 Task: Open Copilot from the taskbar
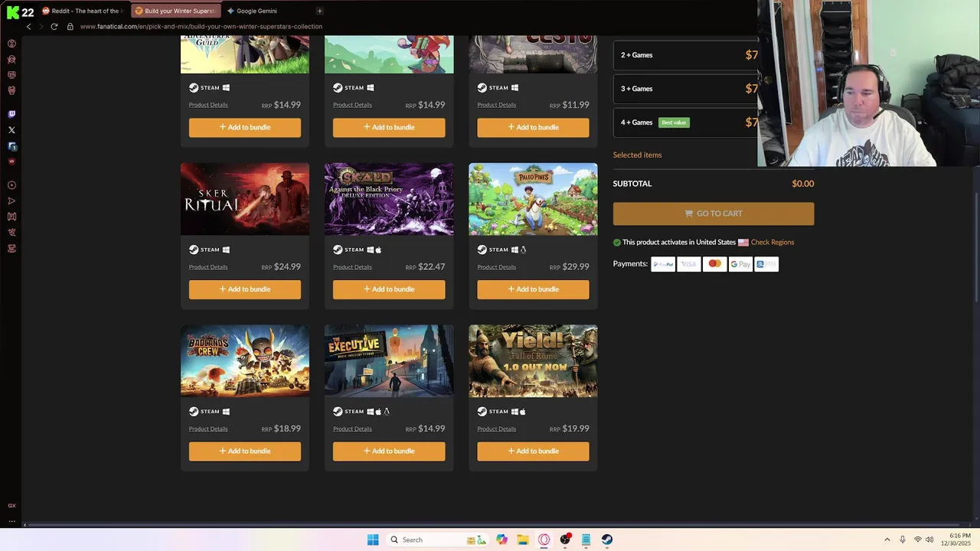501,540
